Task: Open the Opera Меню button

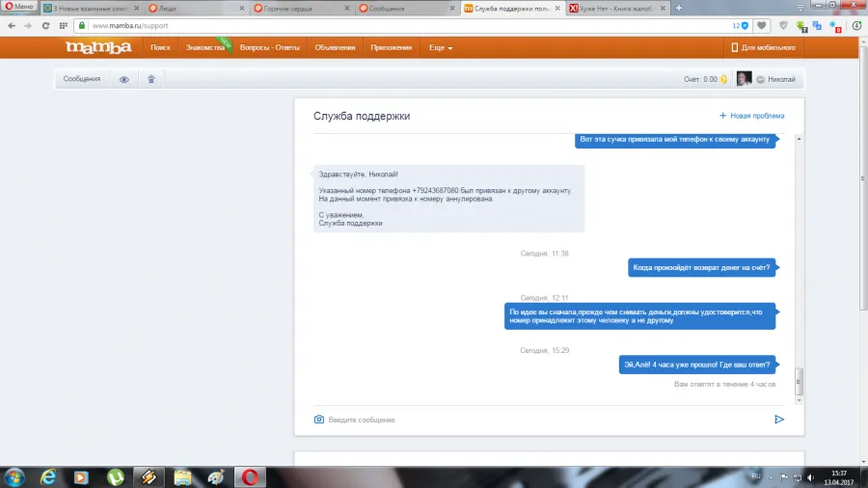Action: 19,6
